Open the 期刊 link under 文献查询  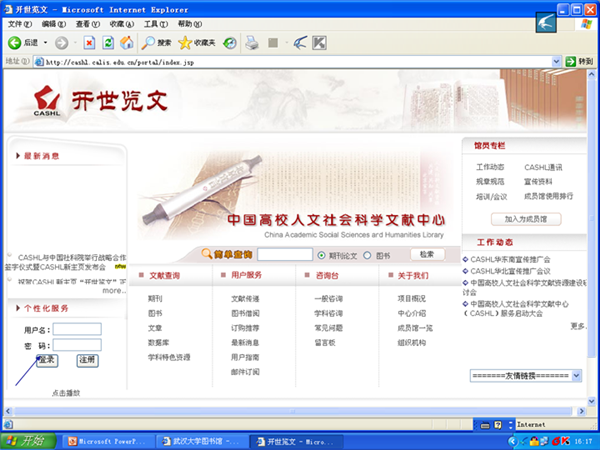(x=155, y=298)
